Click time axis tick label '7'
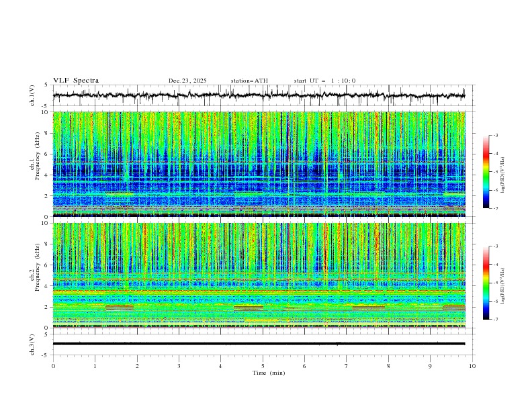This screenshot has height=411, width=532. coord(347,366)
